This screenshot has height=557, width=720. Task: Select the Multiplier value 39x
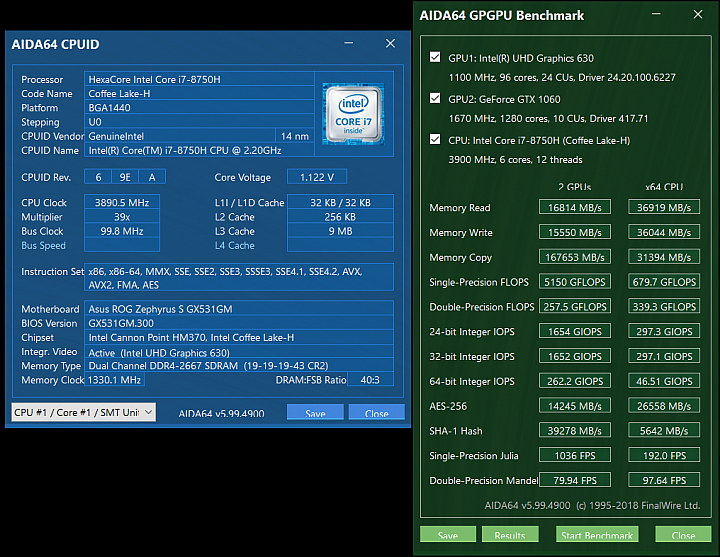122,217
